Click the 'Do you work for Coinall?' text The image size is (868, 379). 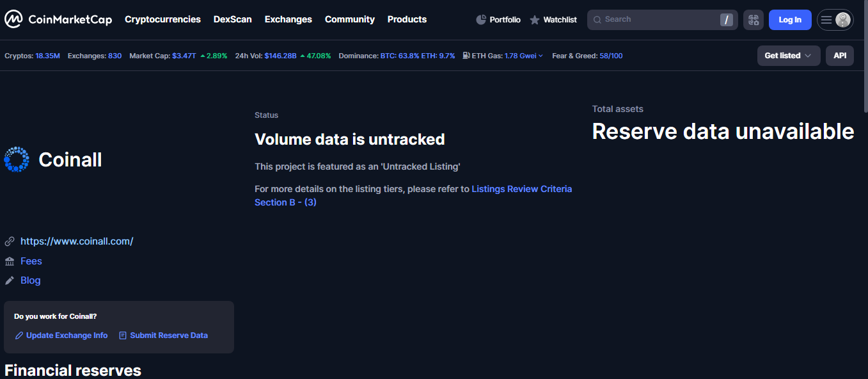(x=56, y=316)
